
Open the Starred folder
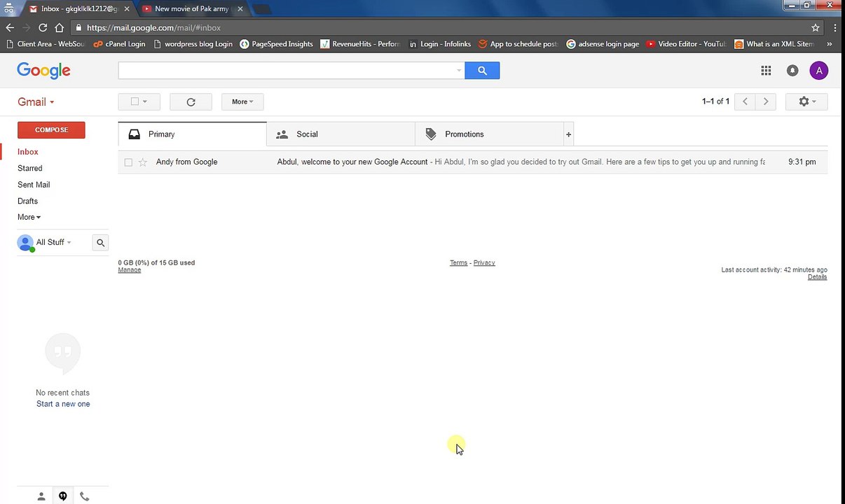(30, 168)
